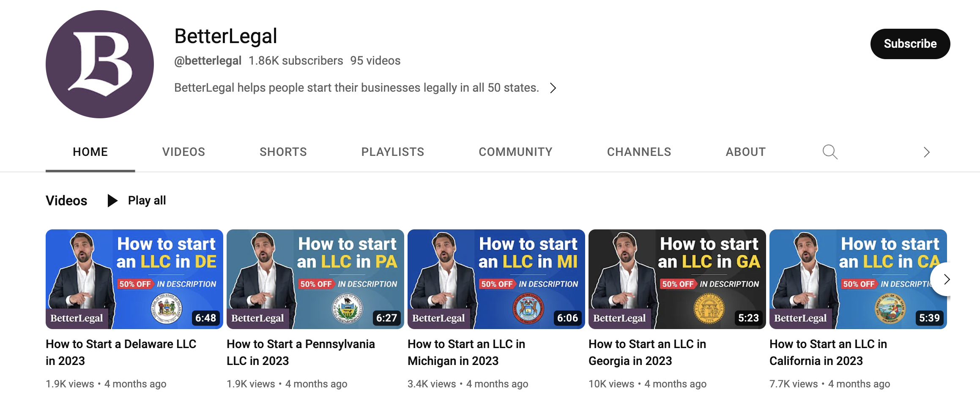Click the BetterLegal channel avatar logo
Screen dimensions: 980x403
[x=100, y=64]
